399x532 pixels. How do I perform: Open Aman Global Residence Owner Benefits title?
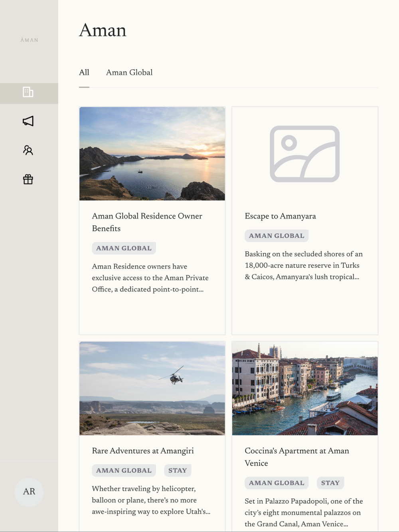pyautogui.click(x=147, y=222)
